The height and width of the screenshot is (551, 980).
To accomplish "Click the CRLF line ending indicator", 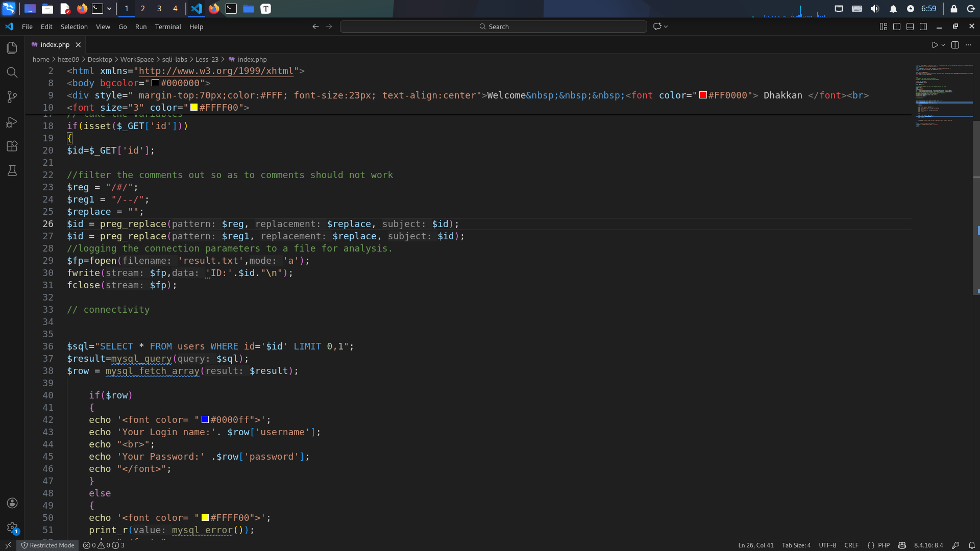I will point(851,545).
